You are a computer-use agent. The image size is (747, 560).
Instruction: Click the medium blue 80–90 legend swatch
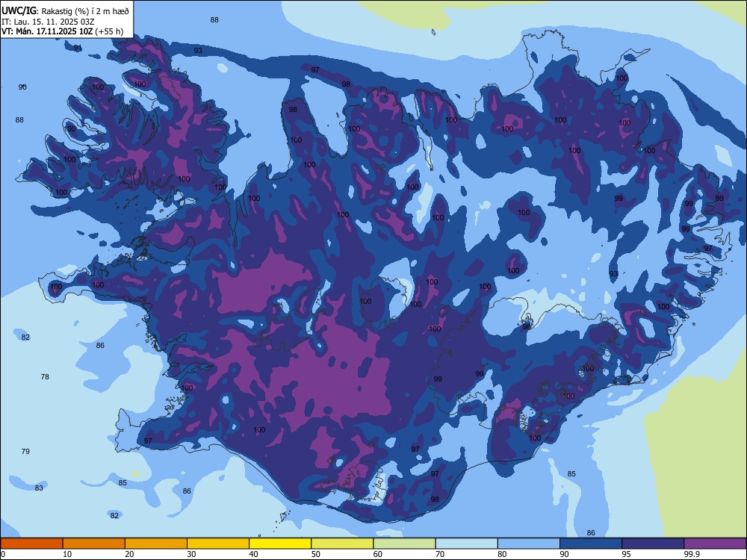tap(529, 544)
